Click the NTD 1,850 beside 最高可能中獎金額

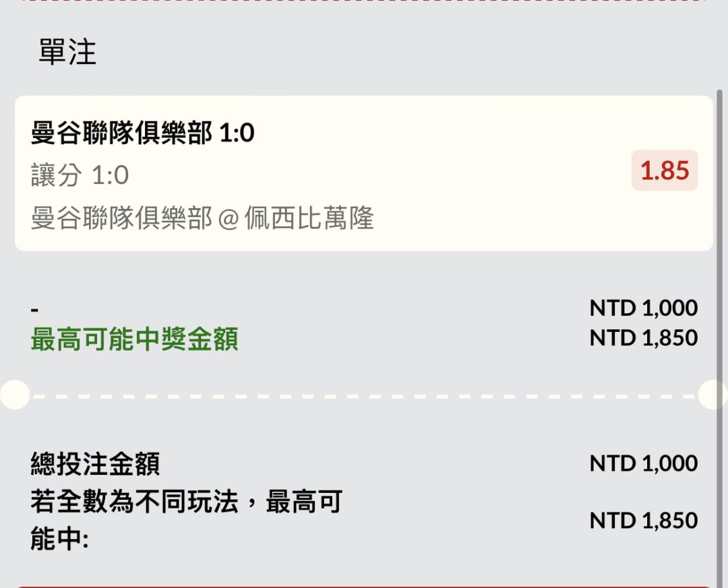[x=643, y=337]
